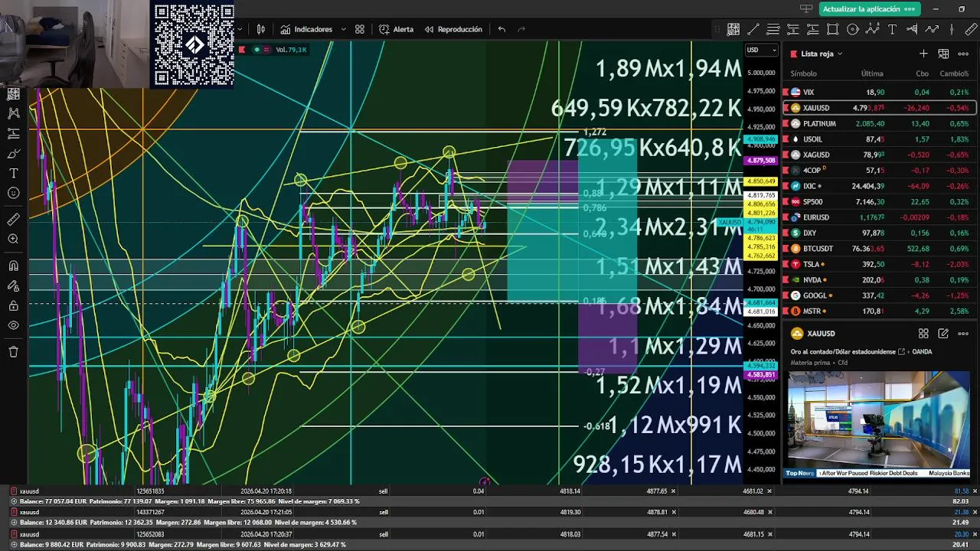Open Oro al contado external link
Viewport: 980px width, 551px height.
click(902, 352)
